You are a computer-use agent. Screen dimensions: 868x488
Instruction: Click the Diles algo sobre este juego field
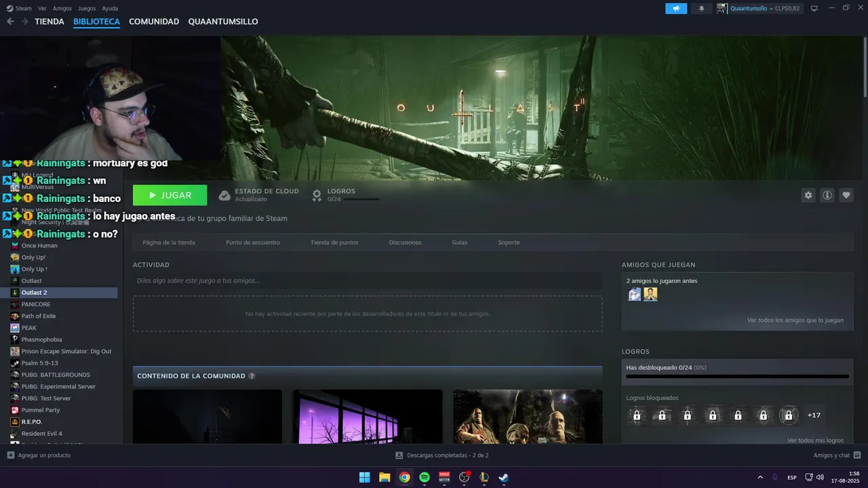point(368,281)
